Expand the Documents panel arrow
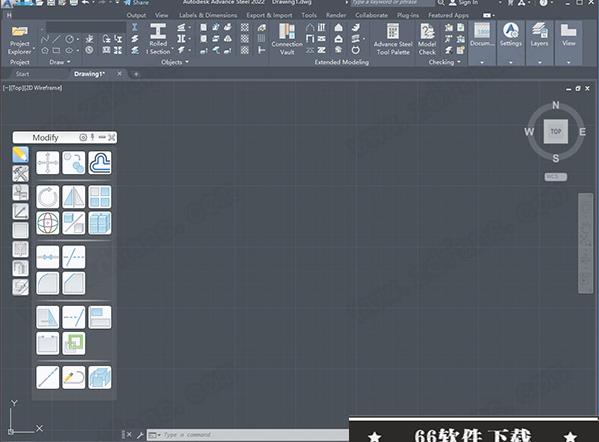The width and height of the screenshot is (599, 442). tap(482, 62)
